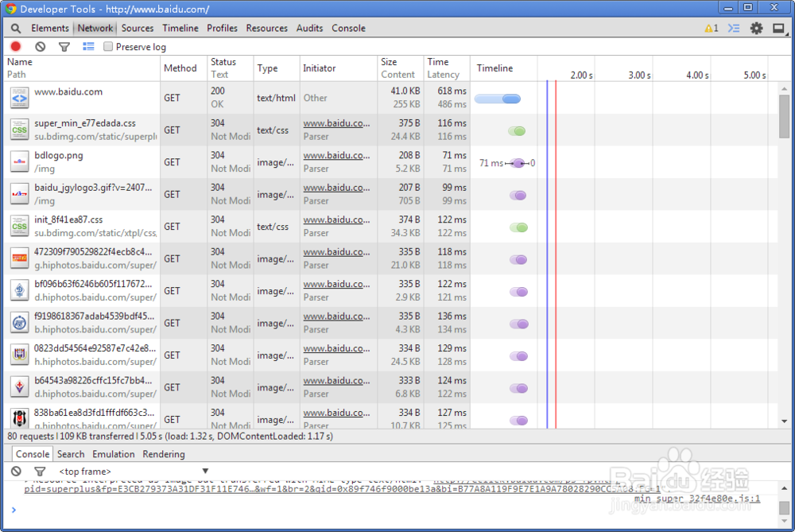Image resolution: width=795 pixels, height=532 pixels.
Task: Click the console drawer filter funnel icon
Action: click(x=40, y=472)
